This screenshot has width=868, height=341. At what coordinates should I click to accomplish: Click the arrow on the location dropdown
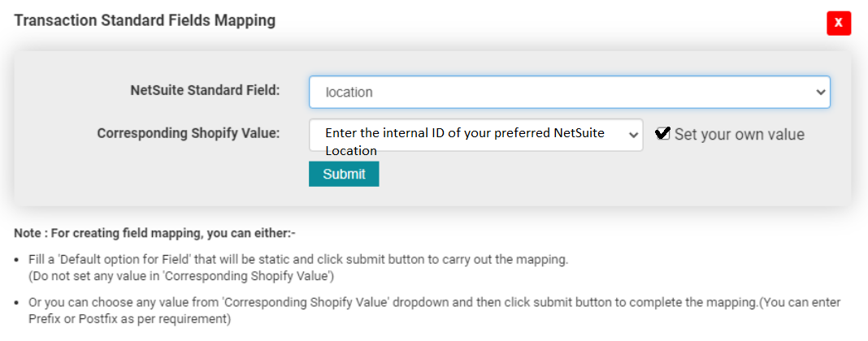[820, 92]
